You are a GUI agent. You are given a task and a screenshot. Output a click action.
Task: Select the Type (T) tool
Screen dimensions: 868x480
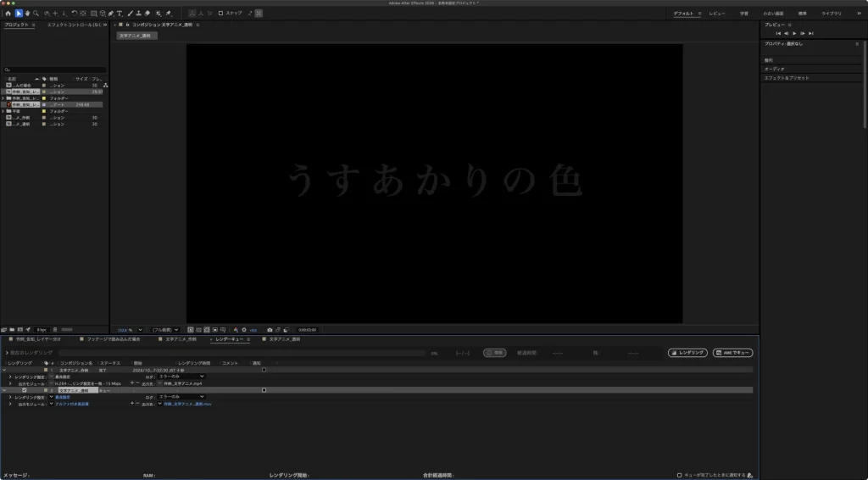(119, 14)
